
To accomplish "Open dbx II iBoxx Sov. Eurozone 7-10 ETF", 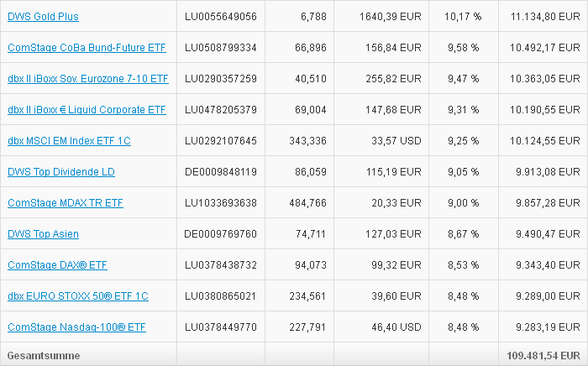I will click(88, 79).
